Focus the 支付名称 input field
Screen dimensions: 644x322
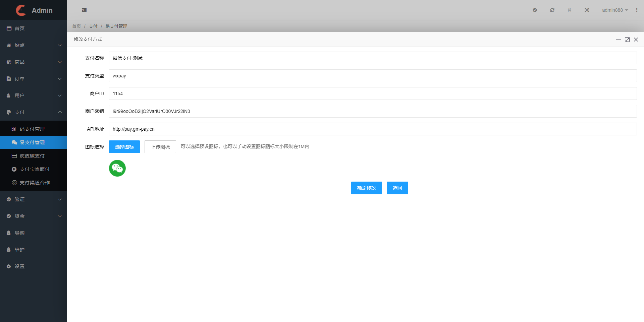click(373, 58)
